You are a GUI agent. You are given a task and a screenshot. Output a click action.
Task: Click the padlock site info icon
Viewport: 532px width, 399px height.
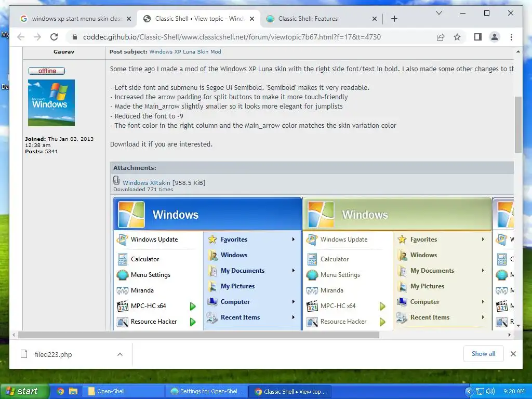pyautogui.click(x=75, y=37)
